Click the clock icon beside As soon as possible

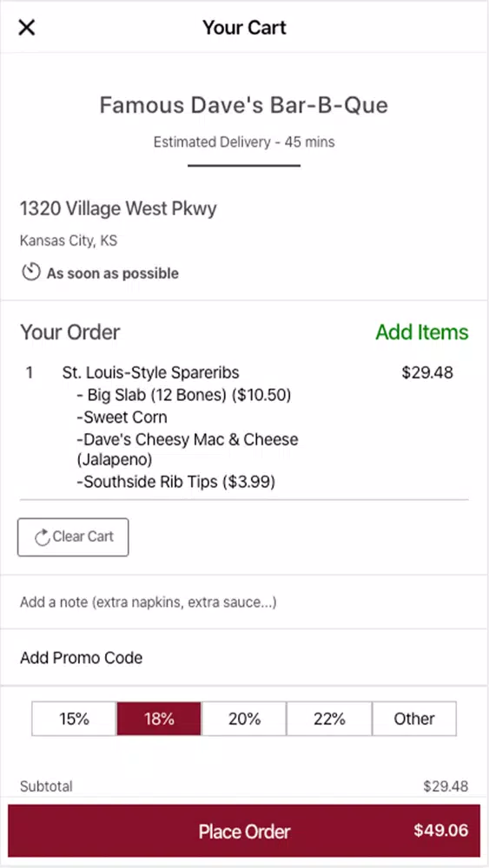click(31, 273)
